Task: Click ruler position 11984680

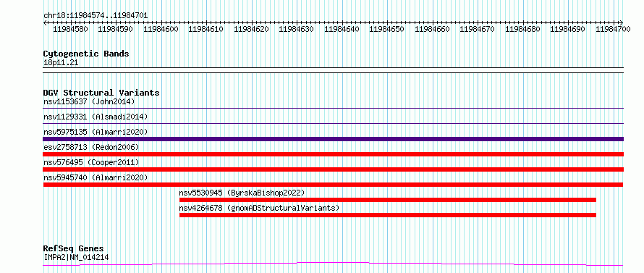Action: (523, 29)
